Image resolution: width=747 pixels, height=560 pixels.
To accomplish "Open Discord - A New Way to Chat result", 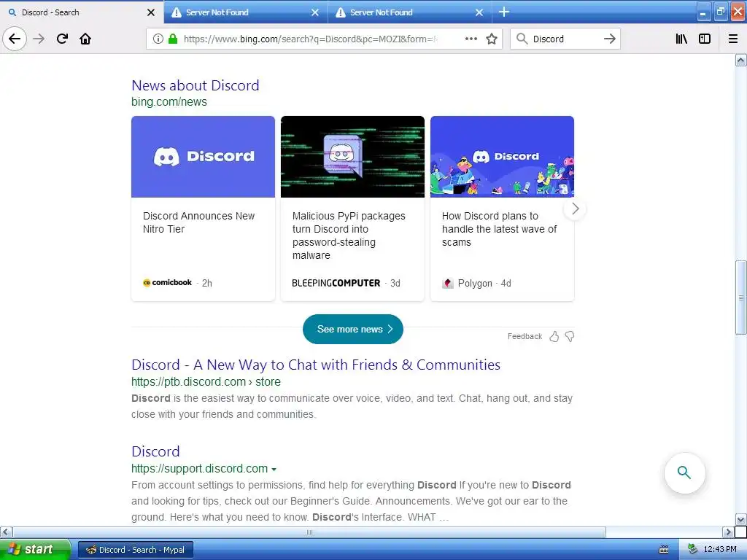I will (316, 365).
